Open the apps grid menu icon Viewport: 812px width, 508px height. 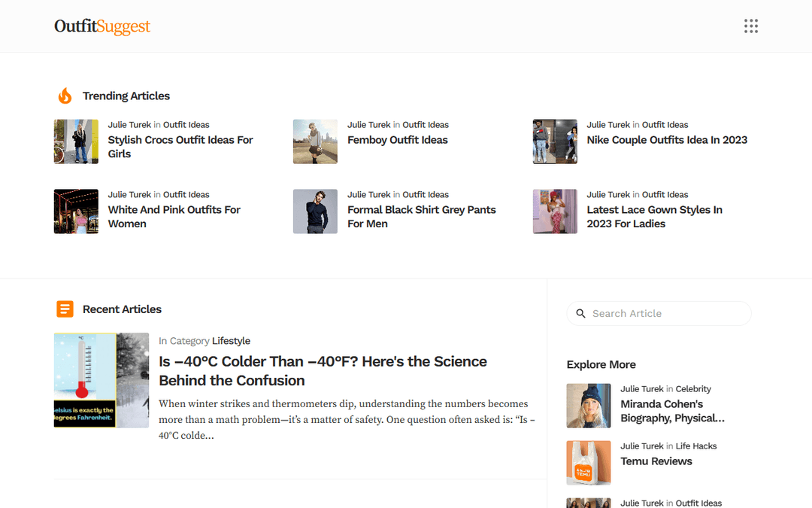pos(751,26)
